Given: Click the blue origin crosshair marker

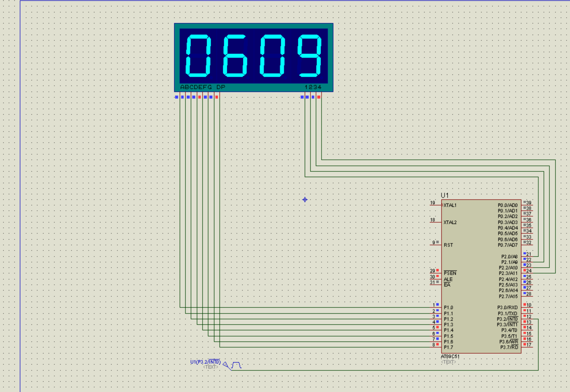Looking at the screenshot, I should coord(305,200).
